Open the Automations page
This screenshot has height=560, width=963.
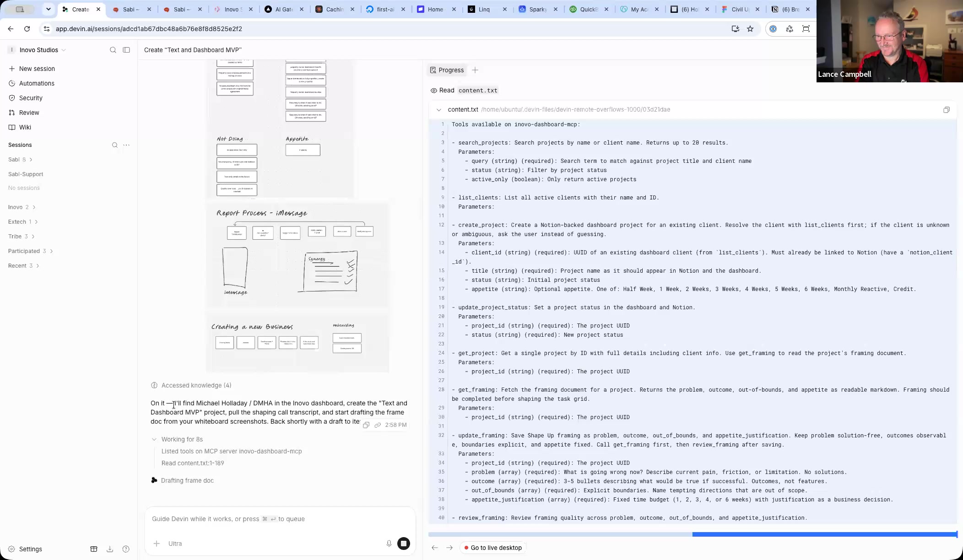coord(32,83)
